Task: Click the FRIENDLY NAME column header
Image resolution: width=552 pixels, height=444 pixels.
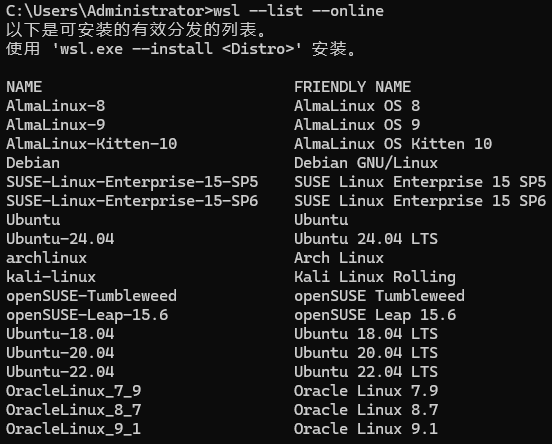Action: click(352, 87)
